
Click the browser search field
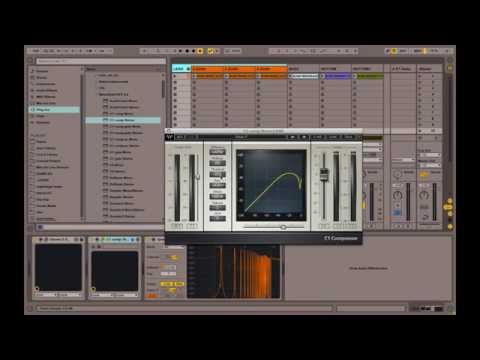101,61
